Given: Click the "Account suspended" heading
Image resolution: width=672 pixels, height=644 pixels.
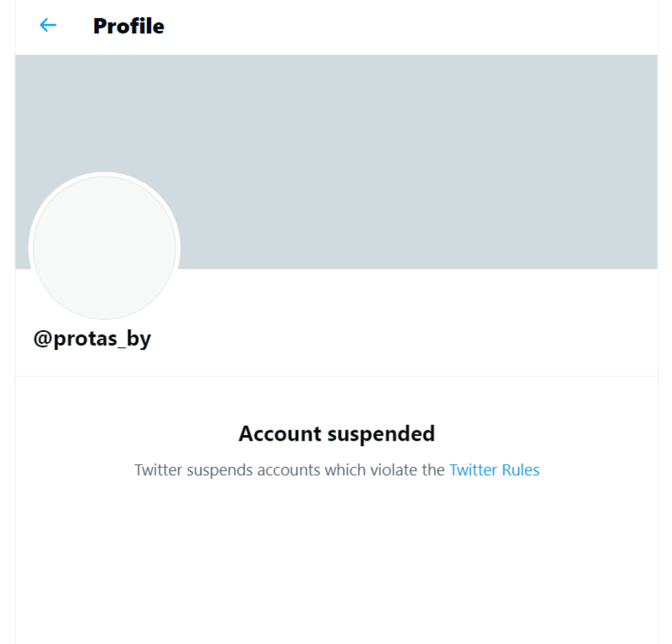Looking at the screenshot, I should [x=337, y=434].
